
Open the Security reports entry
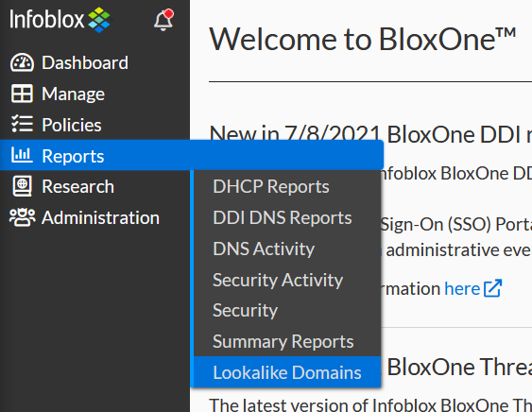[x=287, y=310]
